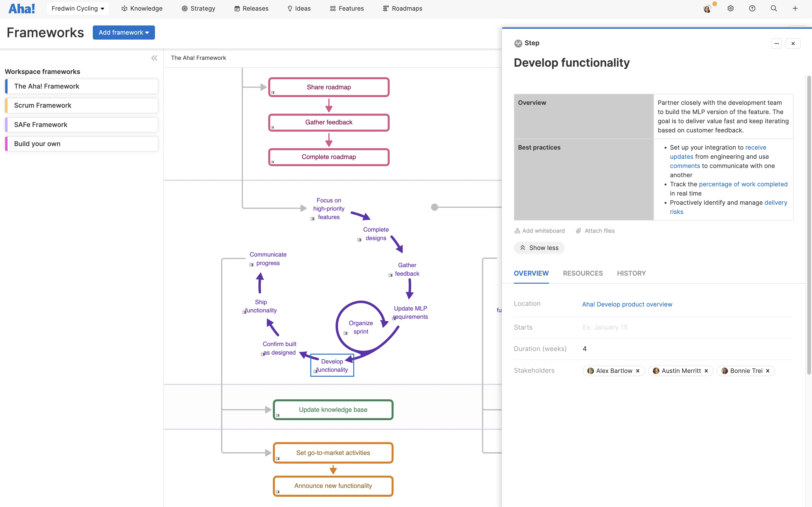Open the Add framework dropdown
Screen dimensions: 812x507
pos(124,32)
